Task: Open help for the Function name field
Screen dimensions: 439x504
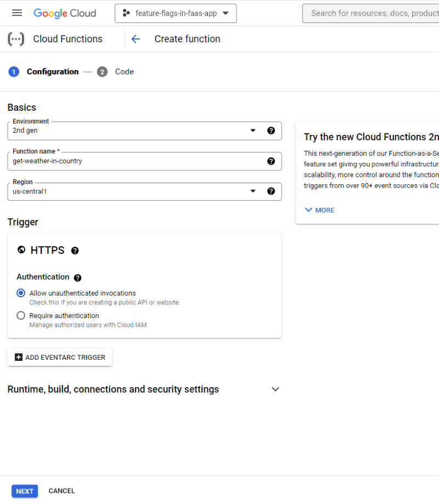Action: tap(271, 161)
